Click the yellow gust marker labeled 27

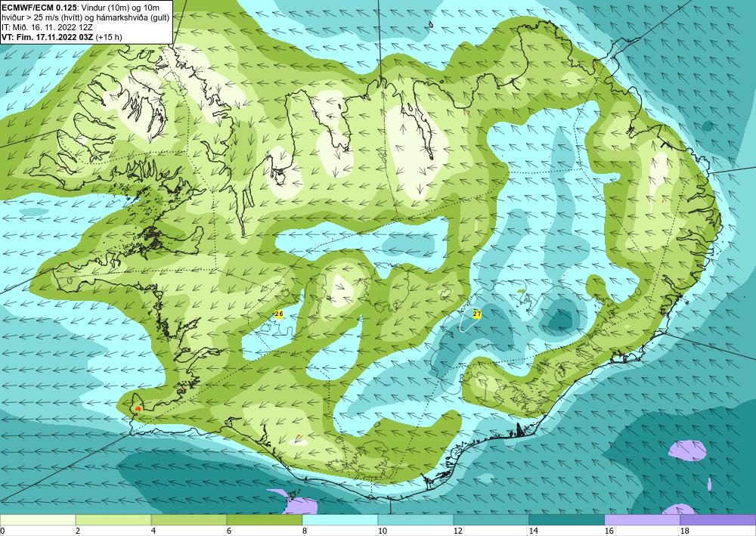click(x=477, y=314)
